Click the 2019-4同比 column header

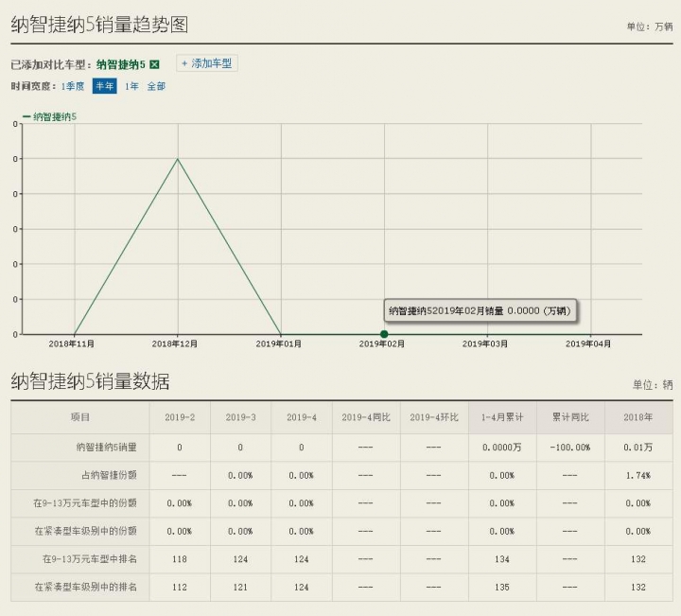pos(366,417)
